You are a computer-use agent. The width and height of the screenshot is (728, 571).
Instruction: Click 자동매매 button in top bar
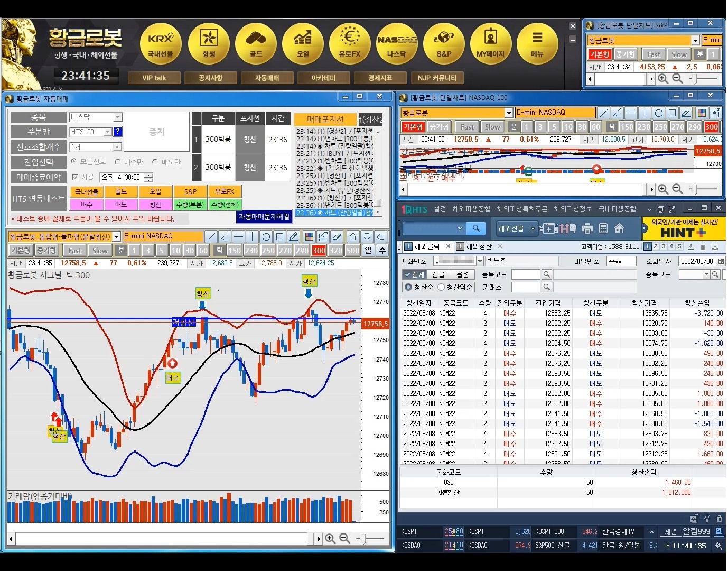[x=267, y=78]
